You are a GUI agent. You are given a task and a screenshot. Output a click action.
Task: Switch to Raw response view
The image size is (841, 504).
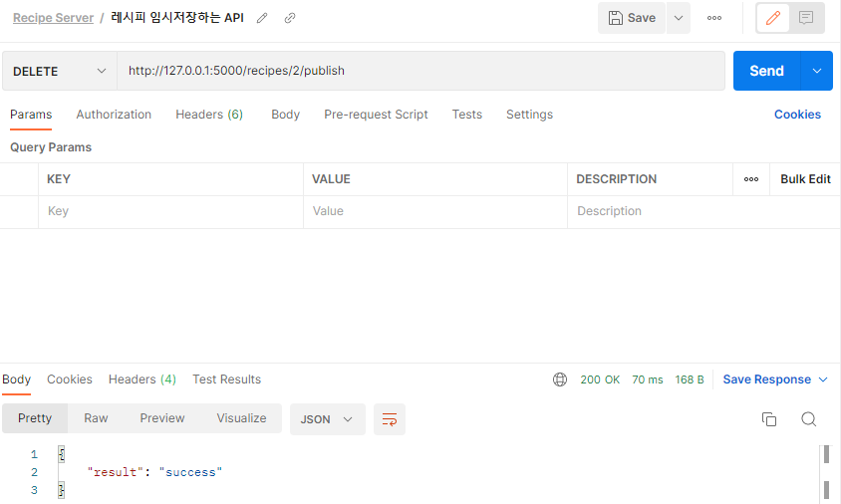click(x=96, y=418)
